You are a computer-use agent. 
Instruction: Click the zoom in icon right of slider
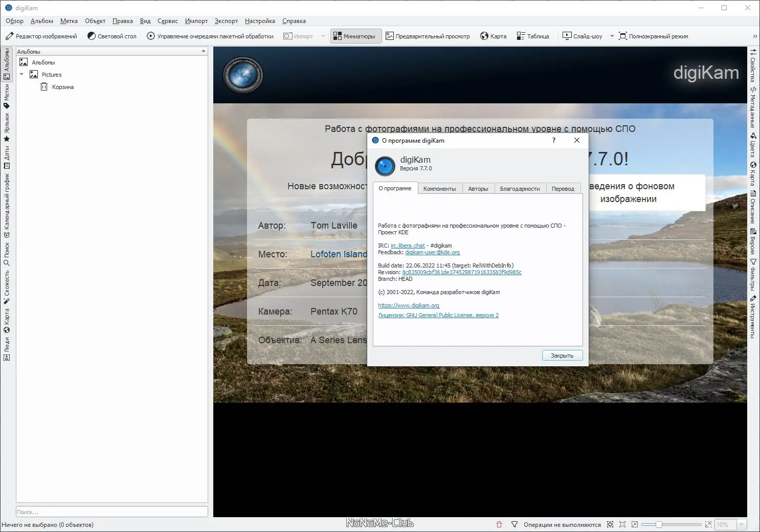[708, 524]
